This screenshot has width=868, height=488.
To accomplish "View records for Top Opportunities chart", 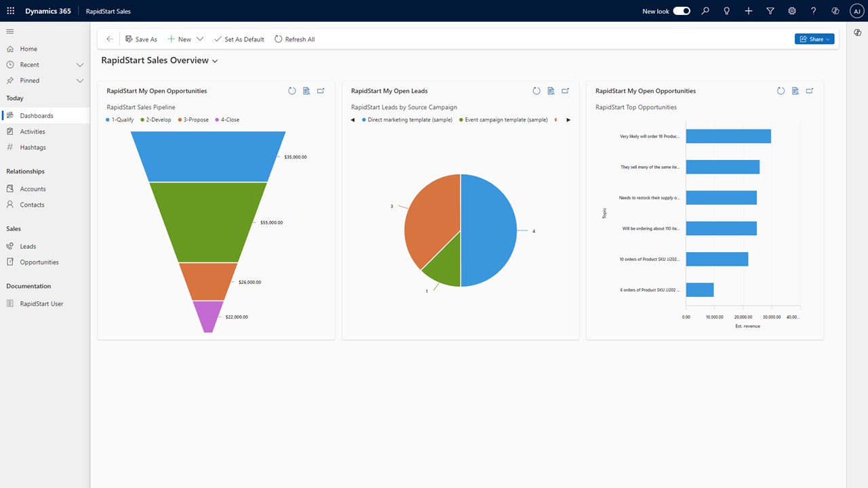I will coord(795,91).
